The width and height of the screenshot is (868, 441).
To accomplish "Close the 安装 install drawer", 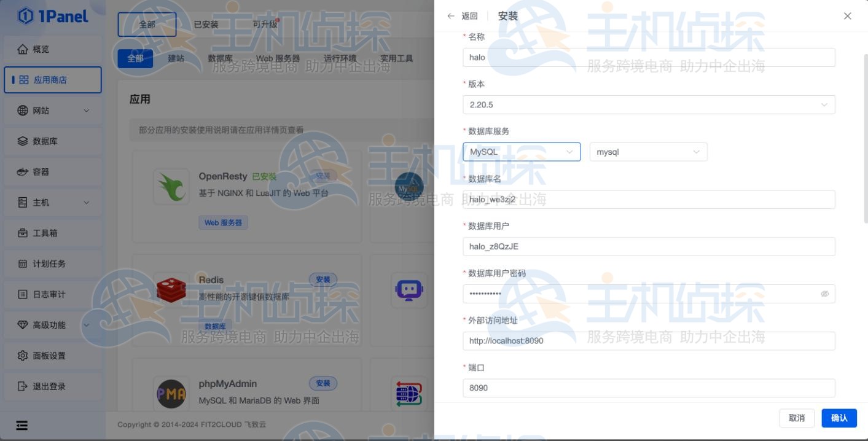I will 848,16.
